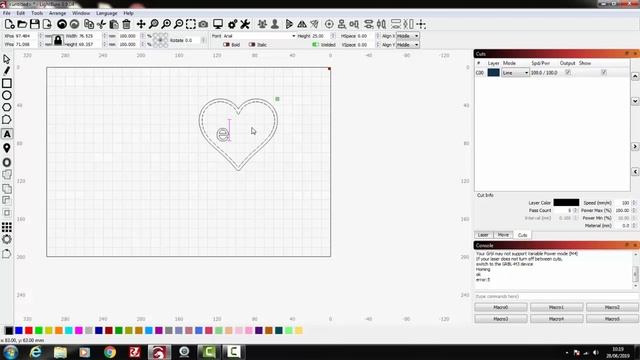Select the Ellipse tool
Image resolution: width=640 pixels, height=360 pixels.
pyautogui.click(x=7, y=96)
